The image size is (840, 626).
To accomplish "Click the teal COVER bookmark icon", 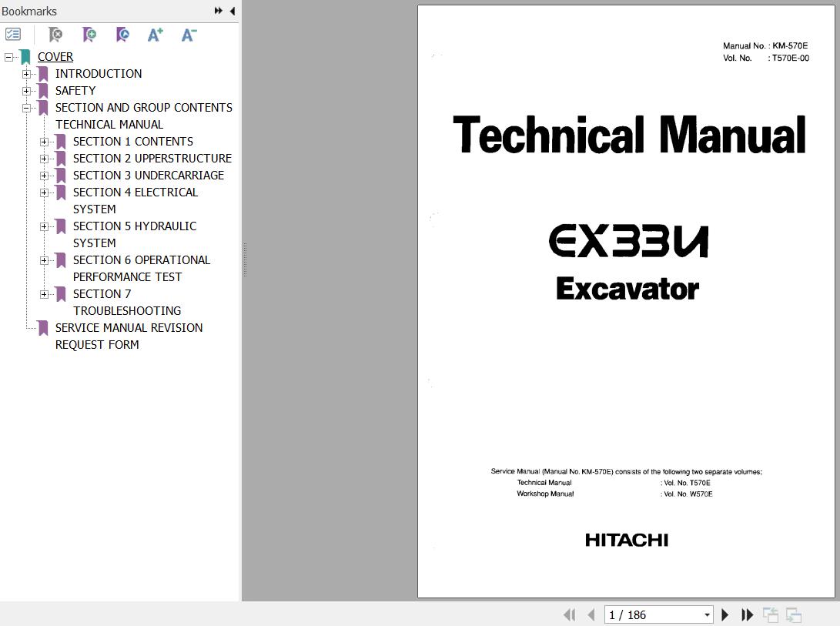I will coord(25,57).
